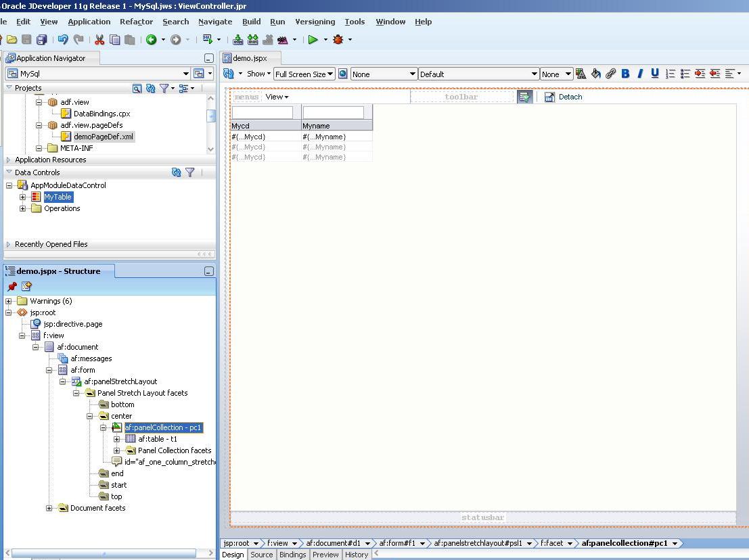This screenshot has width=749, height=560.
Task: Switch to the Source tab
Action: click(261, 555)
